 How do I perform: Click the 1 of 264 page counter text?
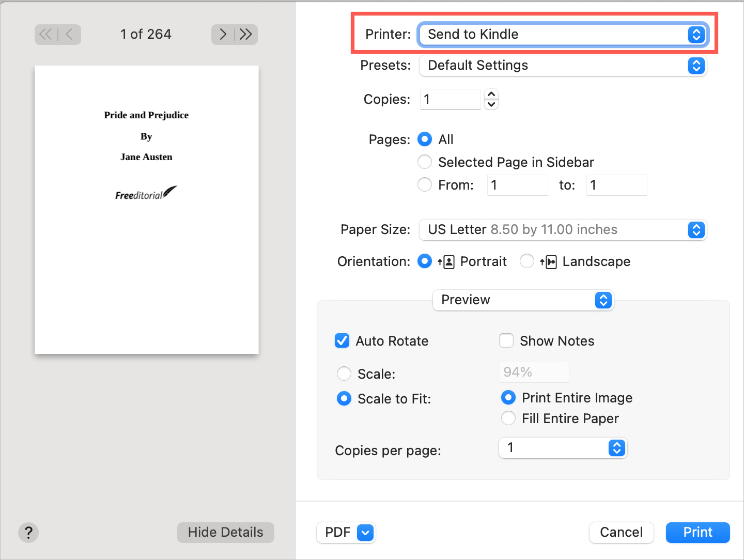[x=146, y=35]
